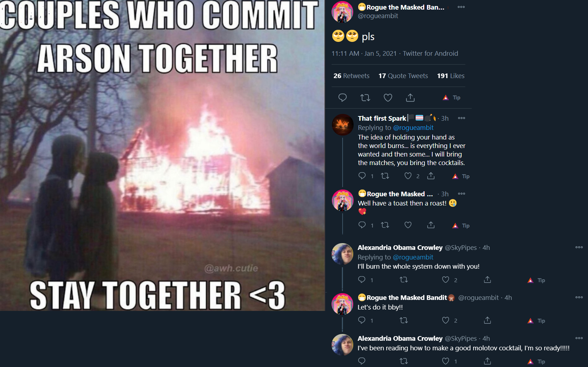The height and width of the screenshot is (367, 588).
Task: Open more options on That first Spark reply
Action: pos(461,118)
